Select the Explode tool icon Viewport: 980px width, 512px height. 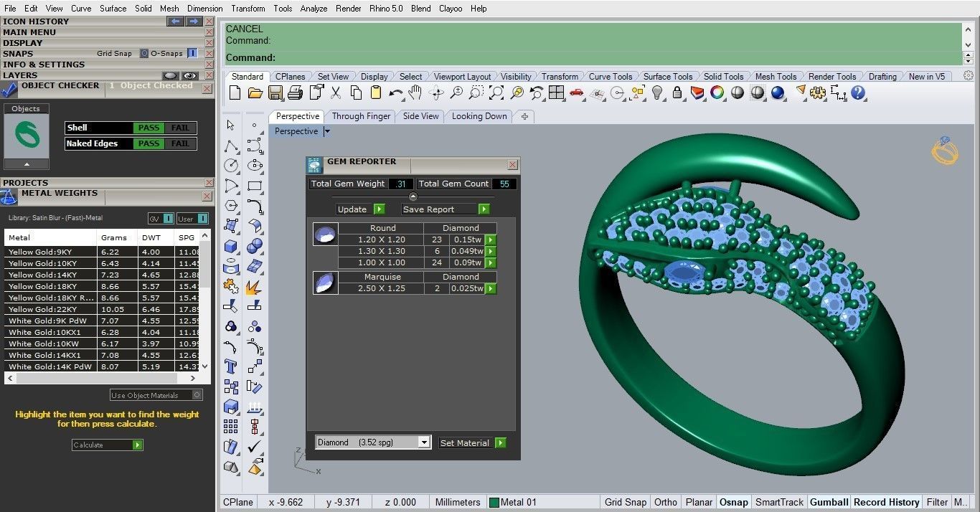254,286
